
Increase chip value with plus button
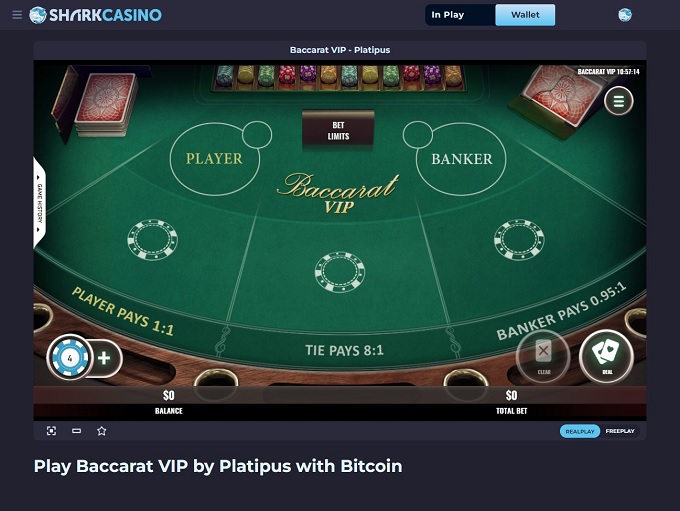[x=104, y=358]
